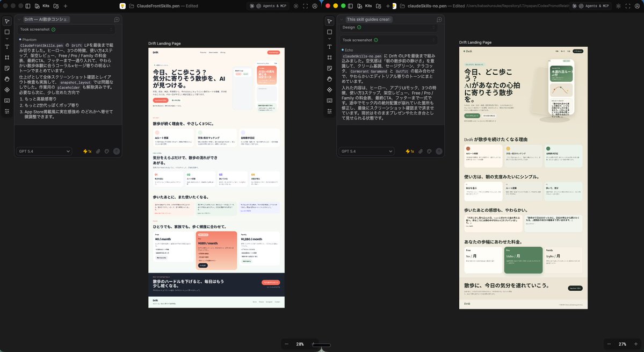Open recent files folder icon in ClaudeFrontSkills window
This screenshot has width=644, height=352.
coord(56,6)
